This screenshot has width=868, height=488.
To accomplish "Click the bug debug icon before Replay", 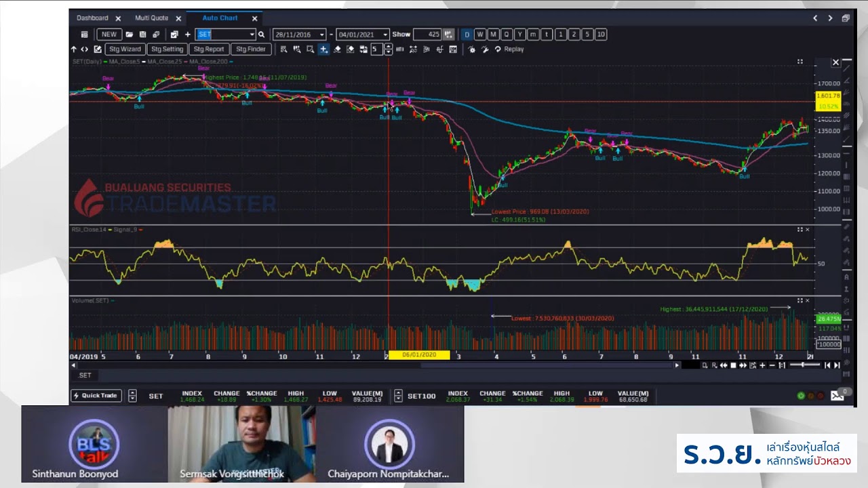I will (x=472, y=49).
